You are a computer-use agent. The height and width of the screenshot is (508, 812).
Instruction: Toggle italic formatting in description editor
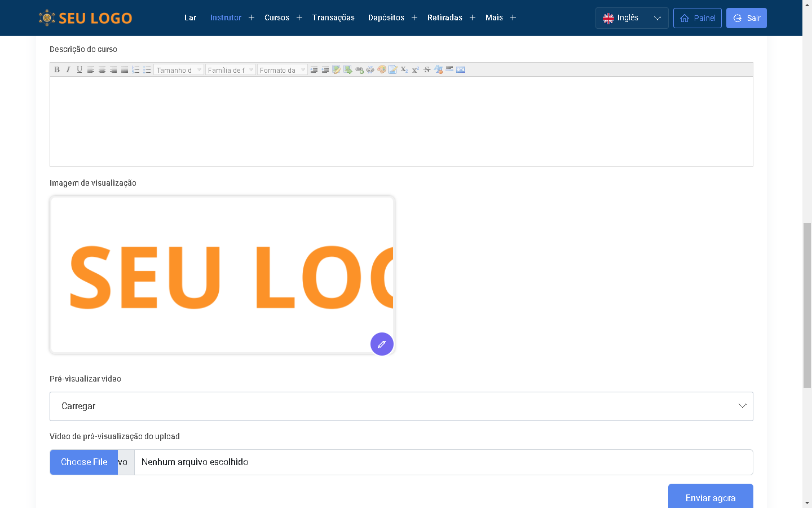coord(68,70)
